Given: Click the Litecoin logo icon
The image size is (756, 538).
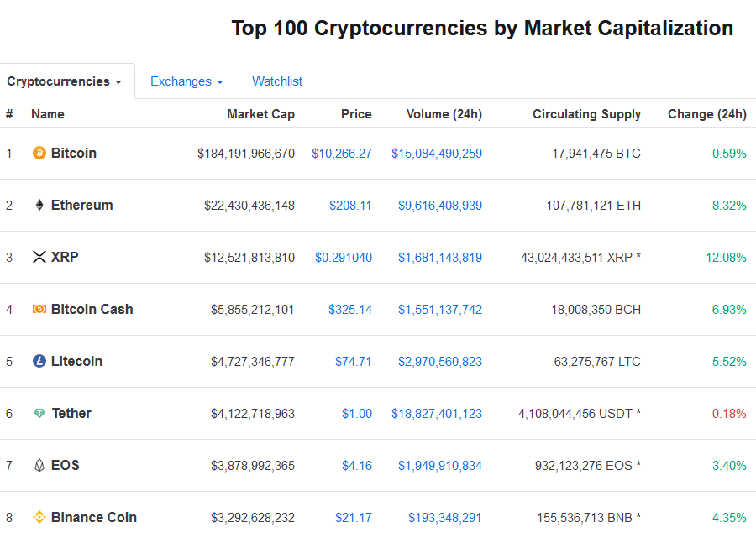Looking at the screenshot, I should coord(39,361).
